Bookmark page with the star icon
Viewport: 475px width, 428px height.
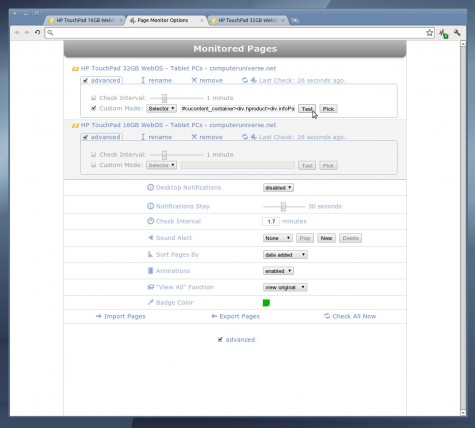click(x=429, y=33)
